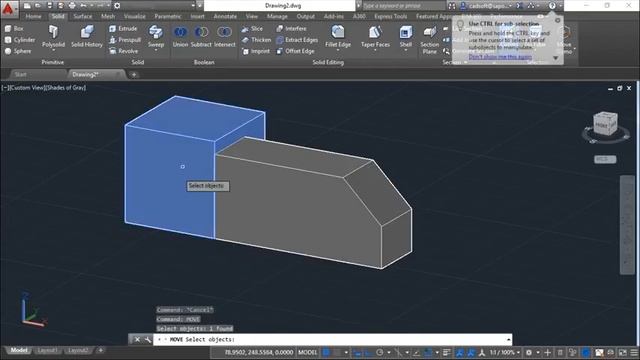Click the ViewCube in viewport
Screen dimensions: 640x360
click(605, 124)
